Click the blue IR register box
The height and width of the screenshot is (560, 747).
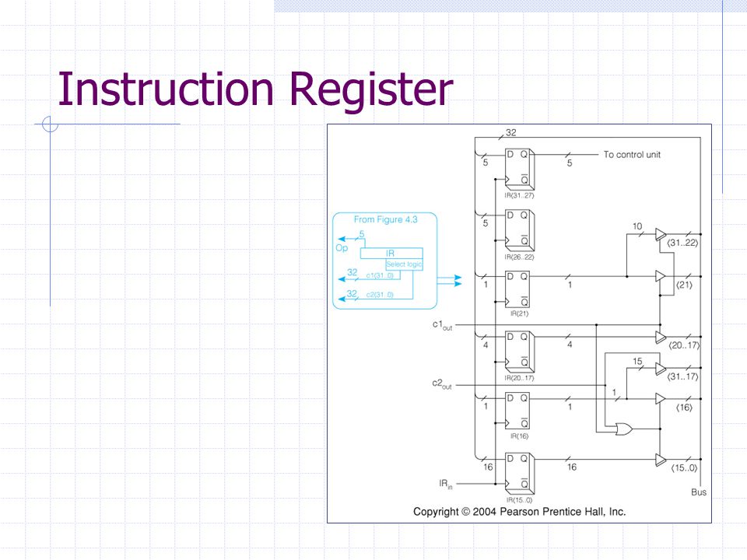click(391, 254)
